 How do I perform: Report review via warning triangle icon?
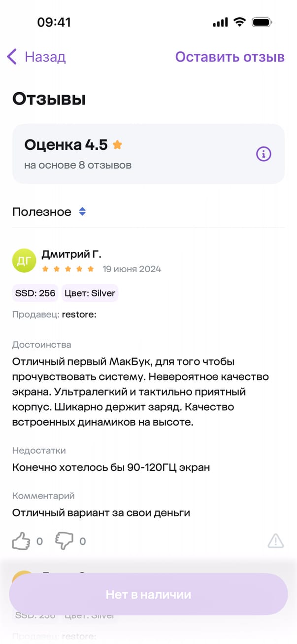click(275, 541)
